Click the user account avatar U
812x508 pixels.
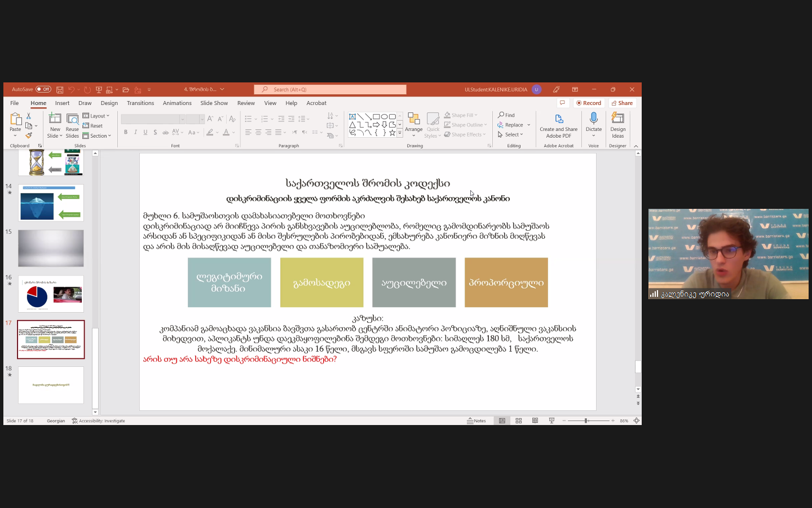536,89
